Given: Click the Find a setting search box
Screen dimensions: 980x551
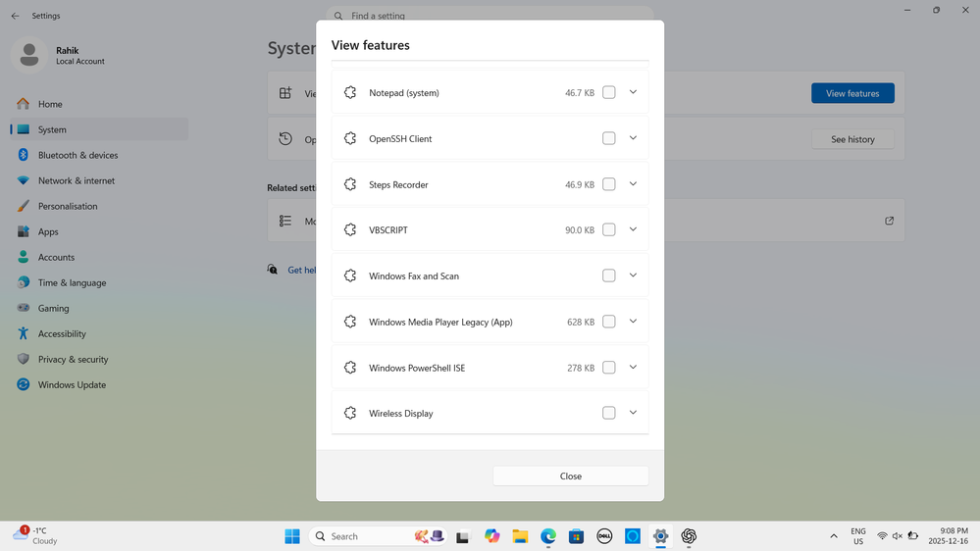Looking at the screenshot, I should click(490, 15).
